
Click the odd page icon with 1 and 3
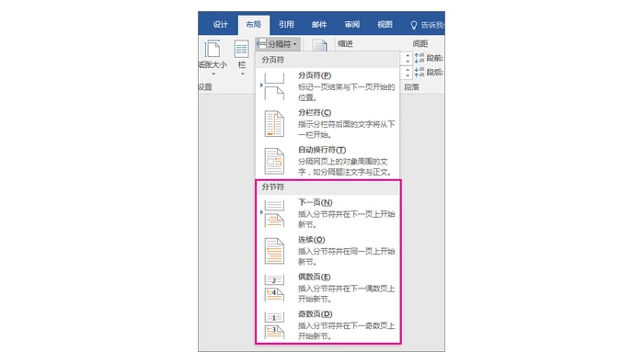click(274, 324)
